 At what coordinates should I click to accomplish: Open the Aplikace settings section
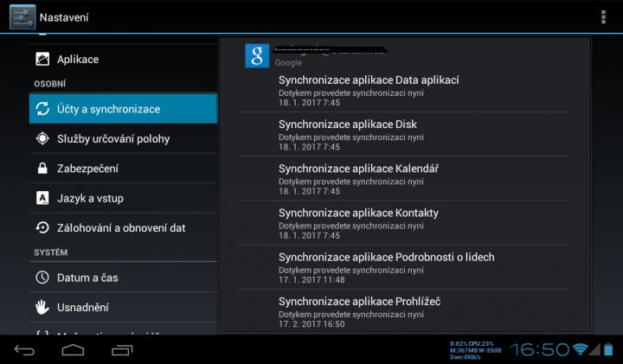point(123,59)
